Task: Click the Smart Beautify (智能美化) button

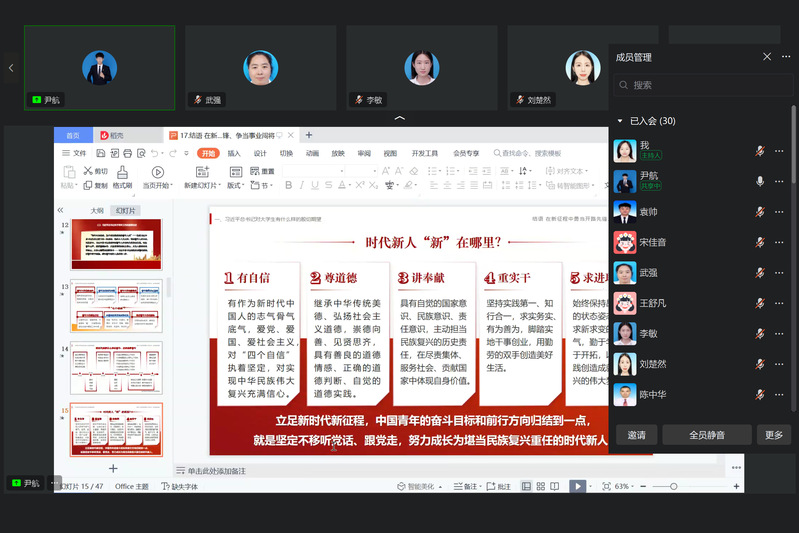Action: pyautogui.click(x=419, y=486)
